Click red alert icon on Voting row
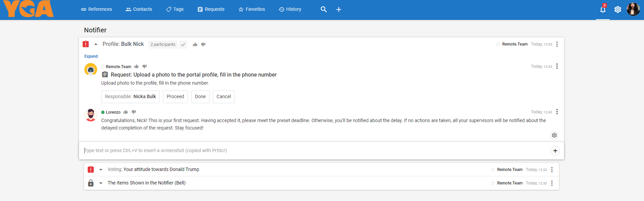This screenshot has width=644, height=201. (91, 170)
